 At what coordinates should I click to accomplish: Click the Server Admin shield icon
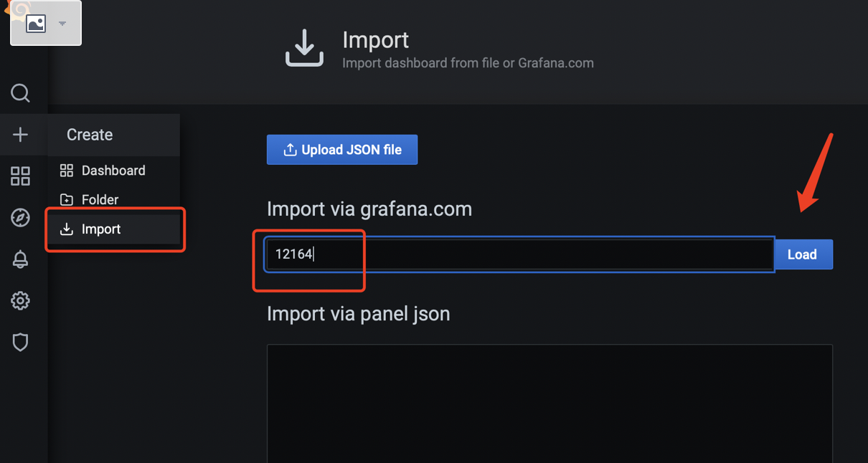(20, 342)
